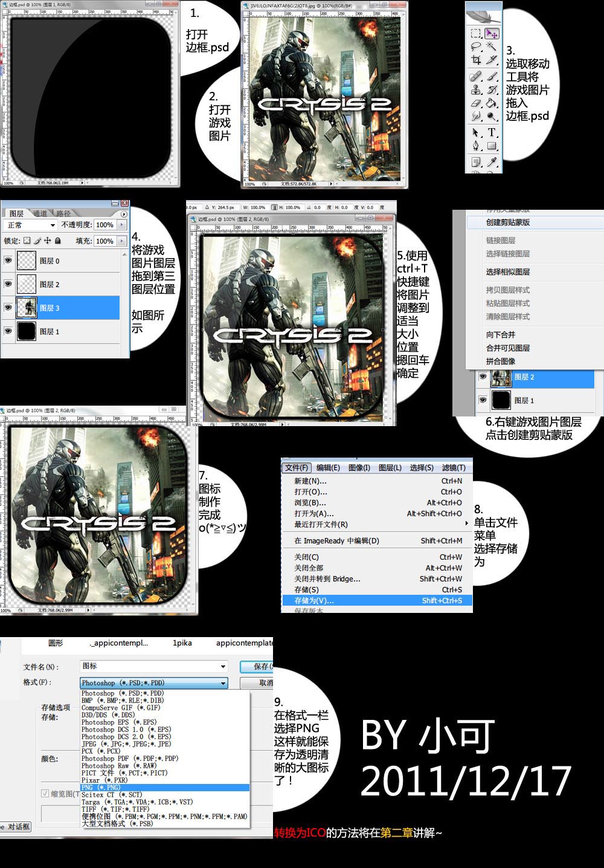Open the 文件(F) menu
Image resolution: width=604 pixels, height=868 pixels.
tap(297, 468)
